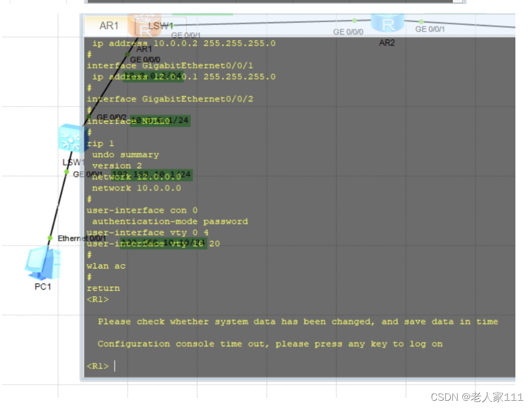Click the GE 0/0/1 label right of AR2
This screenshot has width=532, height=408.
click(430, 29)
